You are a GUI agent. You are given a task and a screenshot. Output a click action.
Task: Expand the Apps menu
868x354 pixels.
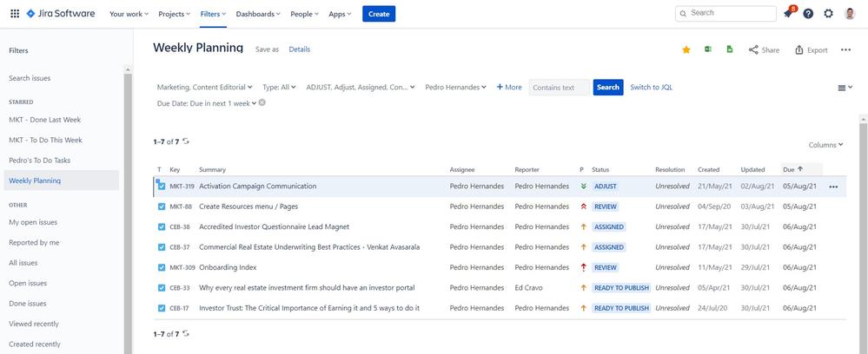(340, 14)
